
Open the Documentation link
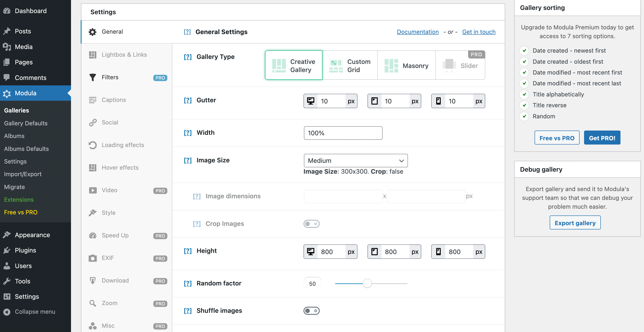pos(417,32)
